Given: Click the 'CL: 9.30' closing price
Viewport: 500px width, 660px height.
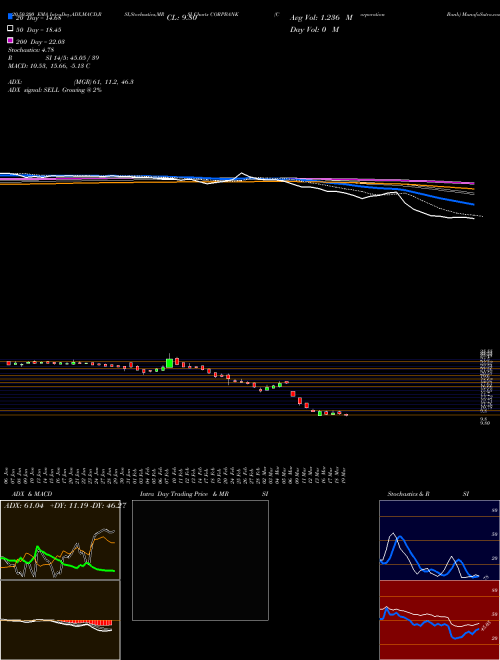Looking at the screenshot, I should 182,18.
